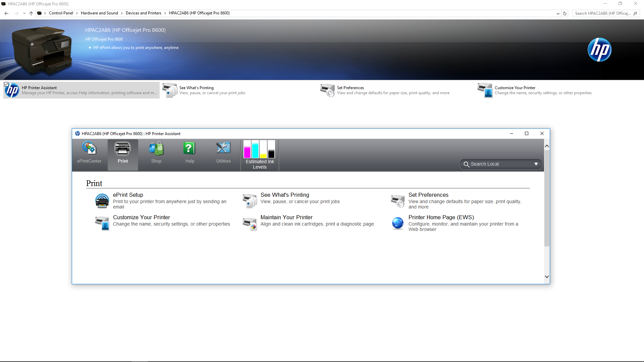The image size is (644, 362).
Task: Expand the address bar history dropdown
Action: [557, 13]
